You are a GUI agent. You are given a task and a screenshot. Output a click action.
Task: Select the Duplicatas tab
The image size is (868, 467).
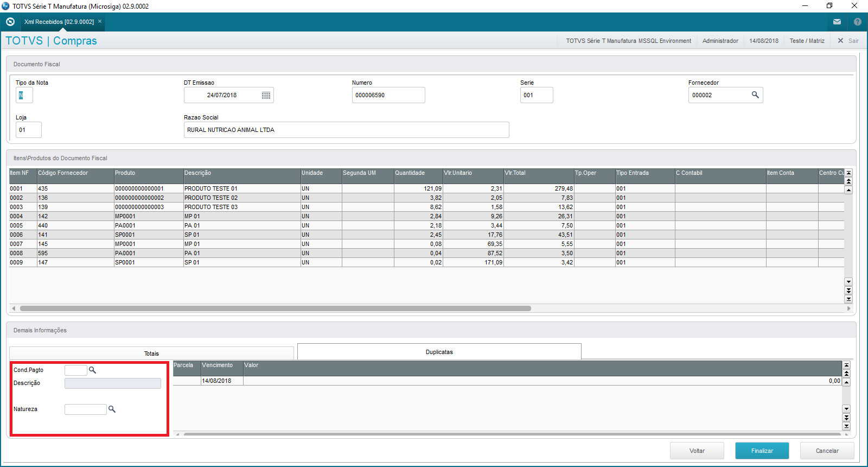click(439, 352)
